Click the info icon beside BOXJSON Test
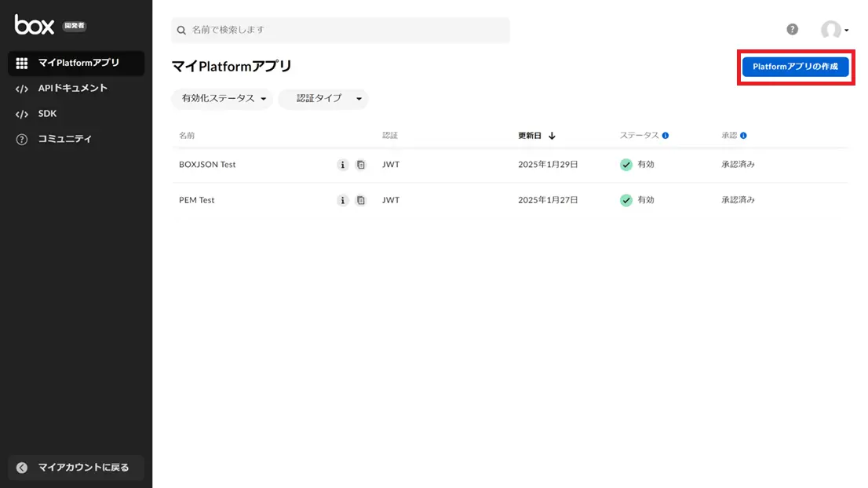 pyautogui.click(x=343, y=165)
